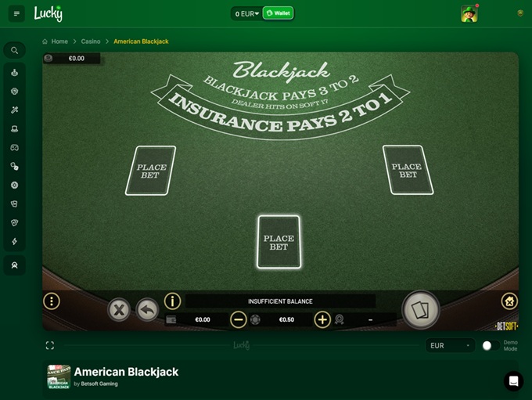Image resolution: width=532 pixels, height=400 pixels.
Task: Click the search magnifier in sidebar
Action: [14, 50]
